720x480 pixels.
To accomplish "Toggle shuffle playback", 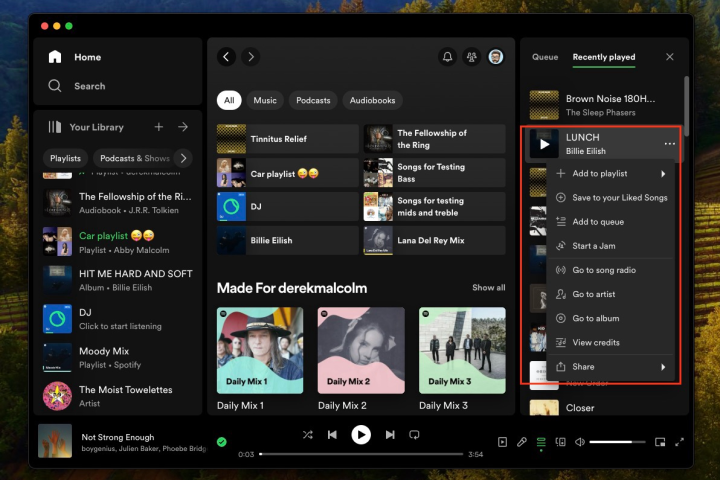I will tap(308, 435).
